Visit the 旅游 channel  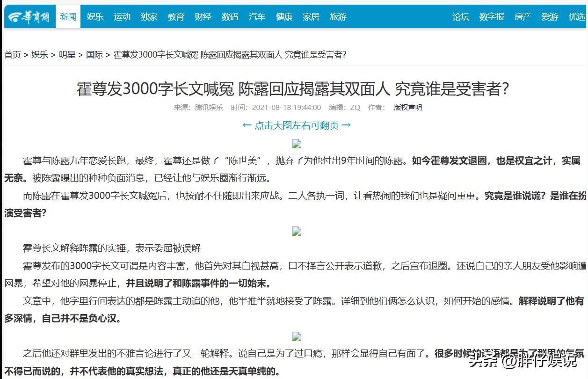click(338, 17)
